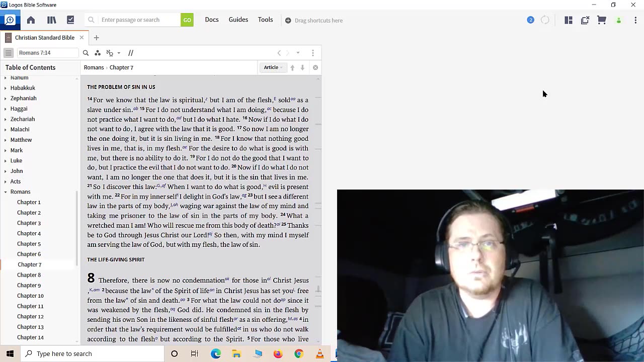Viewport: 644px width, 362px height.
Task: Open the interlinear dropdown arrow
Action: point(119,53)
